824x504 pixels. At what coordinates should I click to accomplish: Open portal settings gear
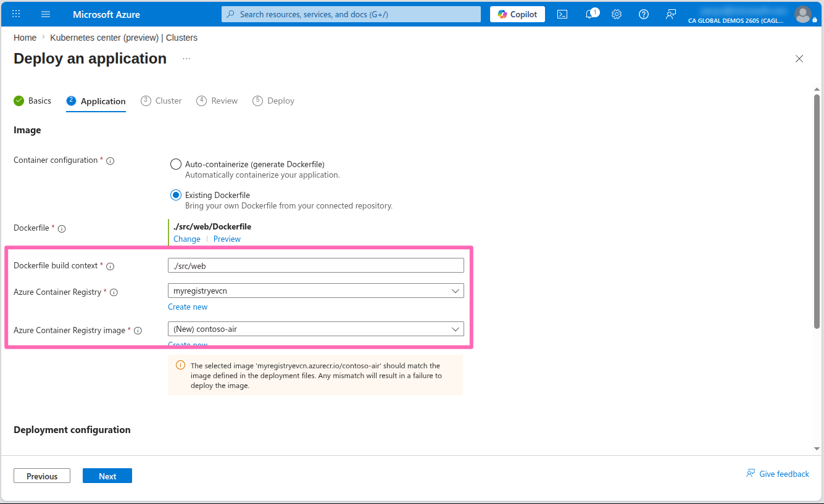tap(616, 14)
